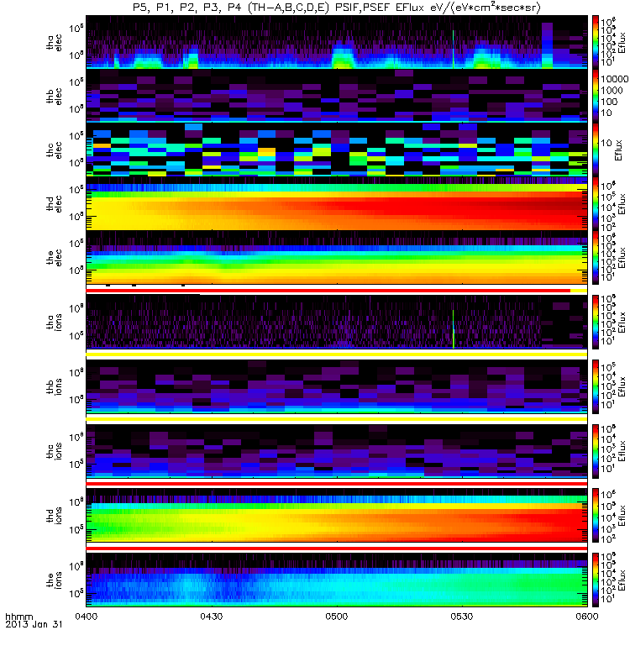Select the 'thb ions' panel label
The width and height of the screenshot is (630, 672).
pos(54,386)
